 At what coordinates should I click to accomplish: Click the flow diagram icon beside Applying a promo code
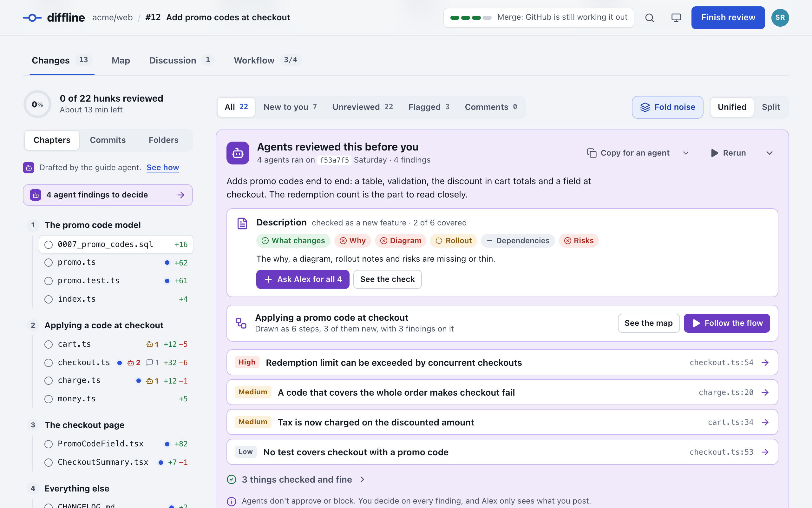pyautogui.click(x=241, y=323)
